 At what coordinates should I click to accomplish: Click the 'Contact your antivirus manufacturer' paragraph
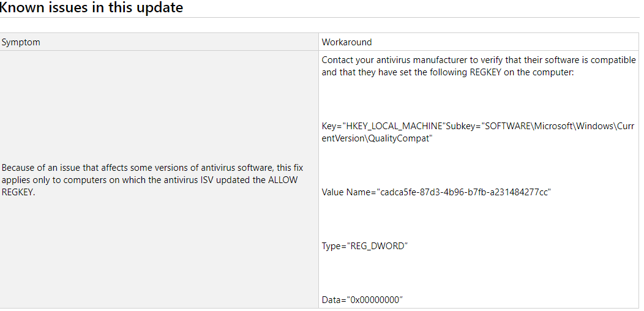click(x=479, y=67)
